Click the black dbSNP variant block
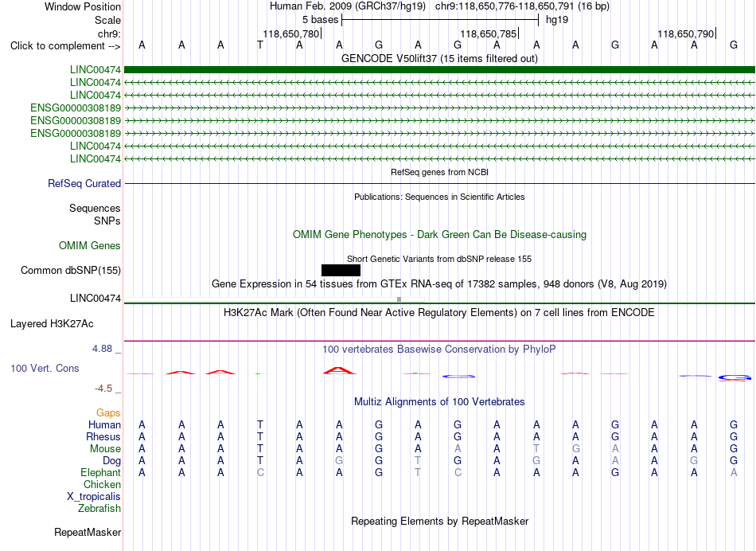756x551 pixels. (341, 270)
